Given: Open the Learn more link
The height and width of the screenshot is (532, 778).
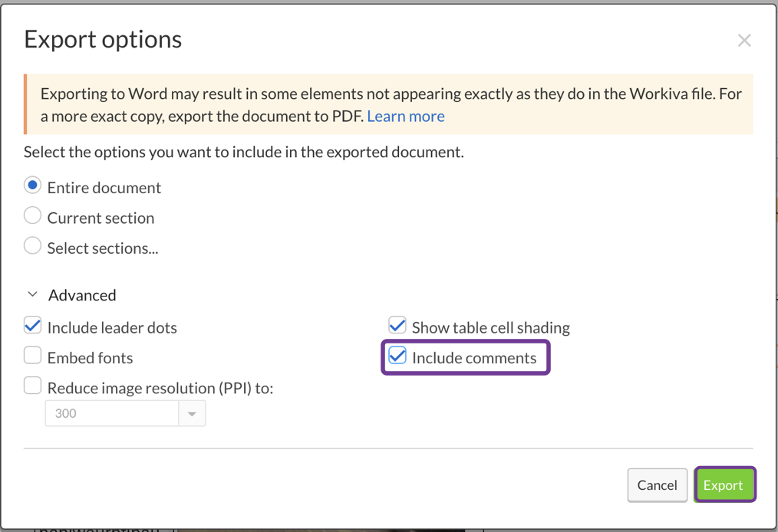Looking at the screenshot, I should tap(405, 117).
